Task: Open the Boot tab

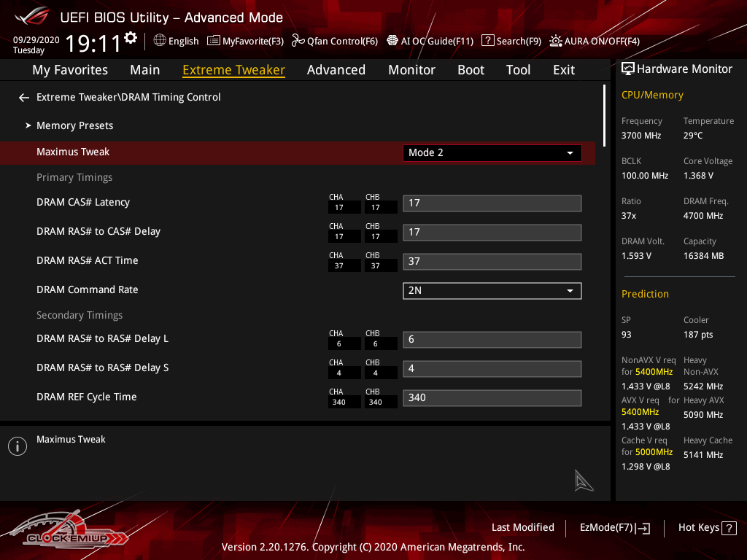Action: click(471, 70)
